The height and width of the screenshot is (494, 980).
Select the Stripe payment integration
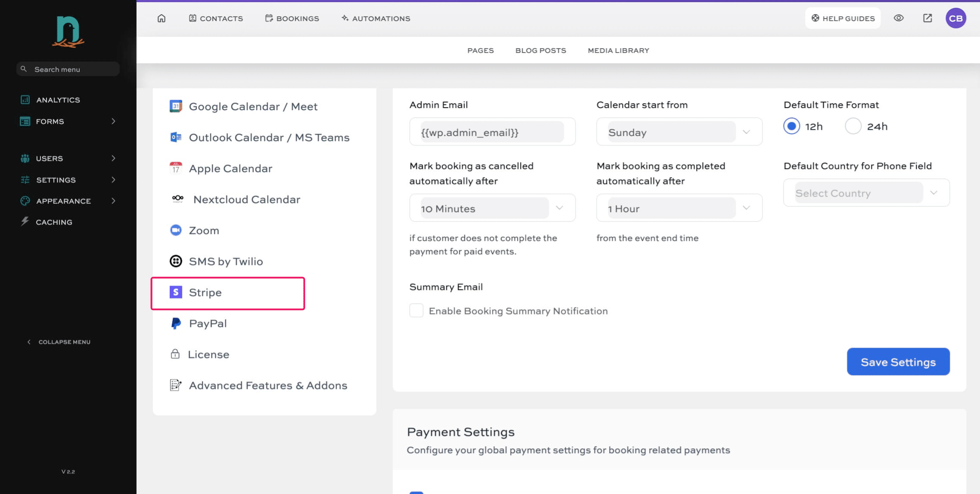click(x=205, y=292)
